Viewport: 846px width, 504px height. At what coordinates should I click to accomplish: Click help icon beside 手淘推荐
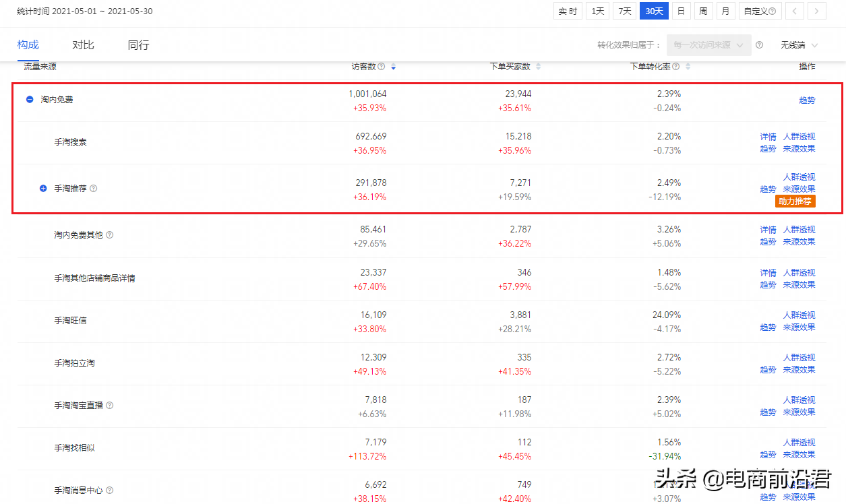[x=94, y=189]
